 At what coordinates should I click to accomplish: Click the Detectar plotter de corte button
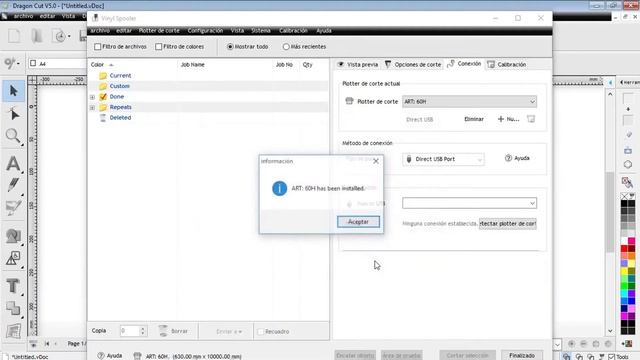click(x=508, y=224)
